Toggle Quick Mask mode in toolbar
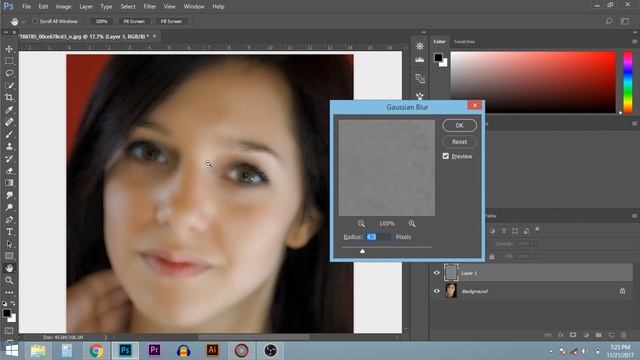Screen dimensions: 640x360 (9, 330)
